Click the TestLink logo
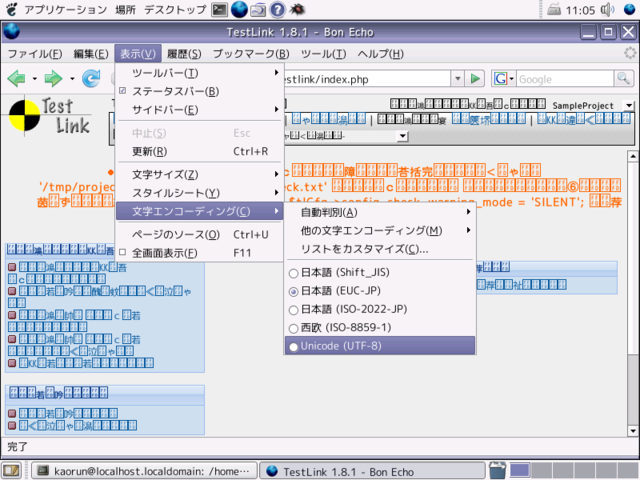This screenshot has height=480, width=640. pyautogui.click(x=49, y=116)
